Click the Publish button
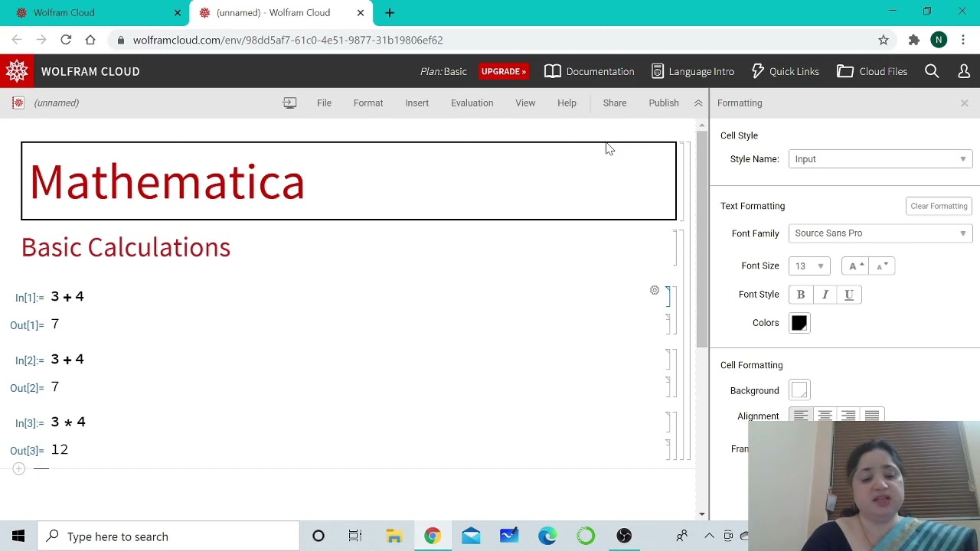 (x=664, y=103)
